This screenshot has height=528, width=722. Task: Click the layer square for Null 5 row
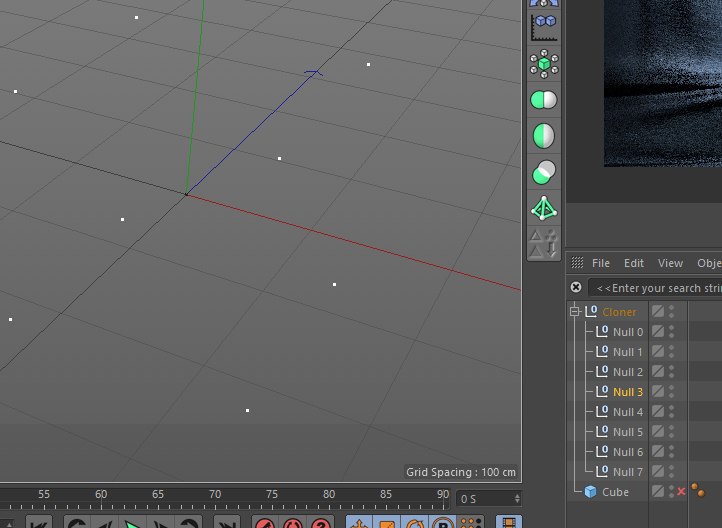pos(658,432)
